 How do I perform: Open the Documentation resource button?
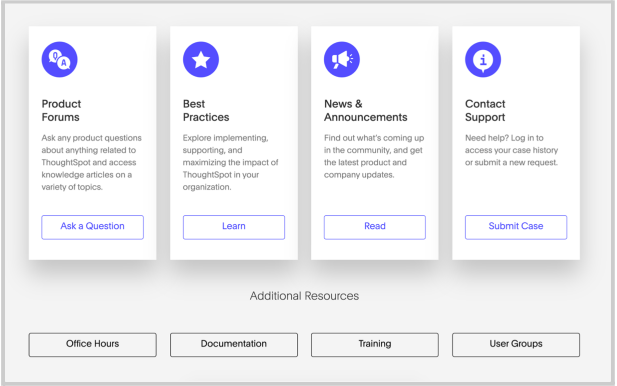pos(234,345)
